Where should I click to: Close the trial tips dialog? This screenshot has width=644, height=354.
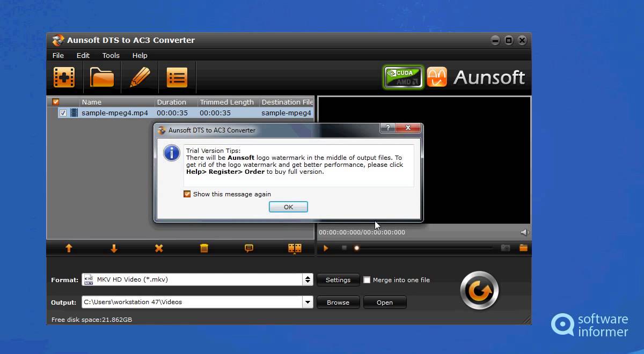pyautogui.click(x=408, y=128)
